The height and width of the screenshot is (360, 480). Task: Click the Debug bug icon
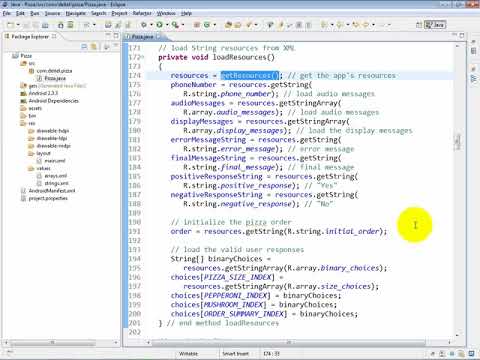pos(144,25)
